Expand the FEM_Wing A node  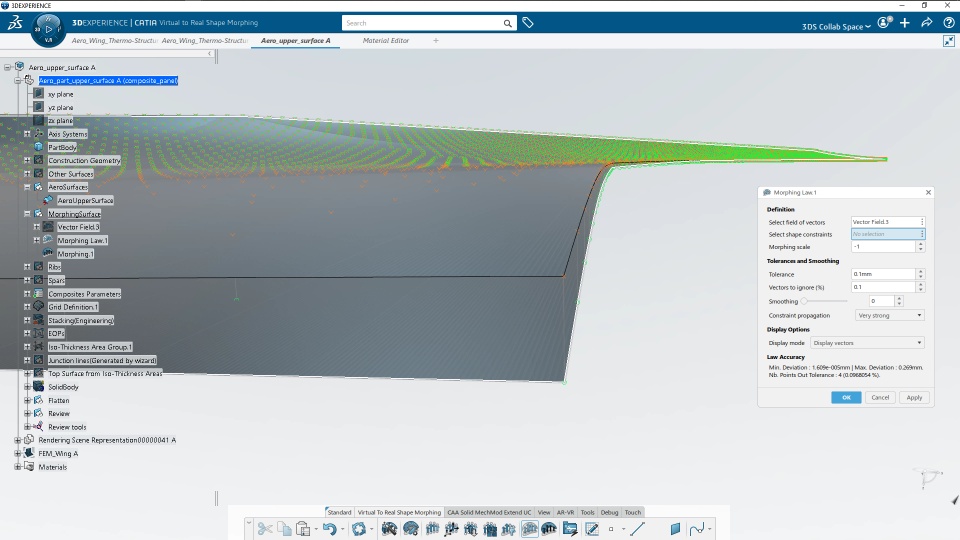pyautogui.click(x=17, y=454)
